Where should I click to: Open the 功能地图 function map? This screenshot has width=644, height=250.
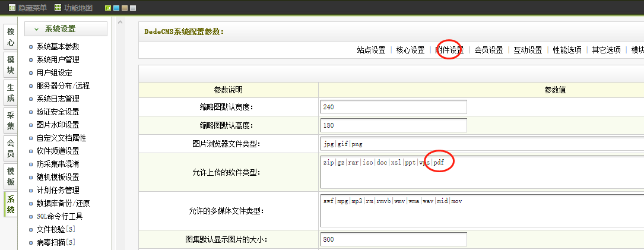[x=74, y=8]
